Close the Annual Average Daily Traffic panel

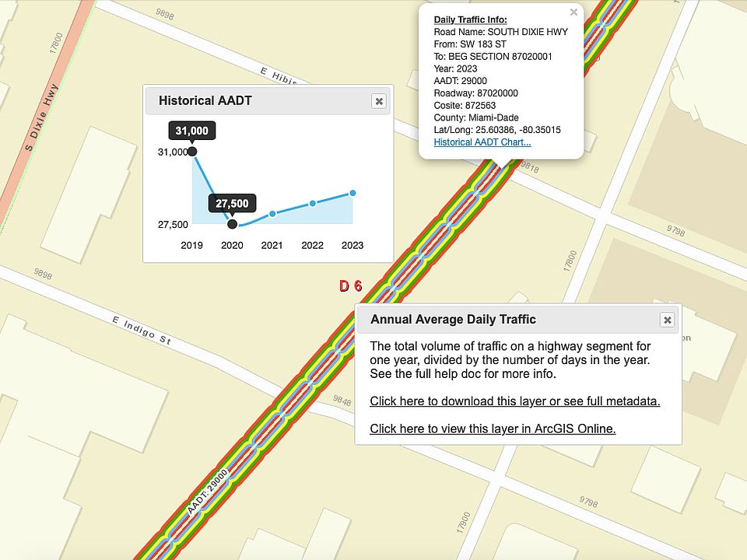668,320
